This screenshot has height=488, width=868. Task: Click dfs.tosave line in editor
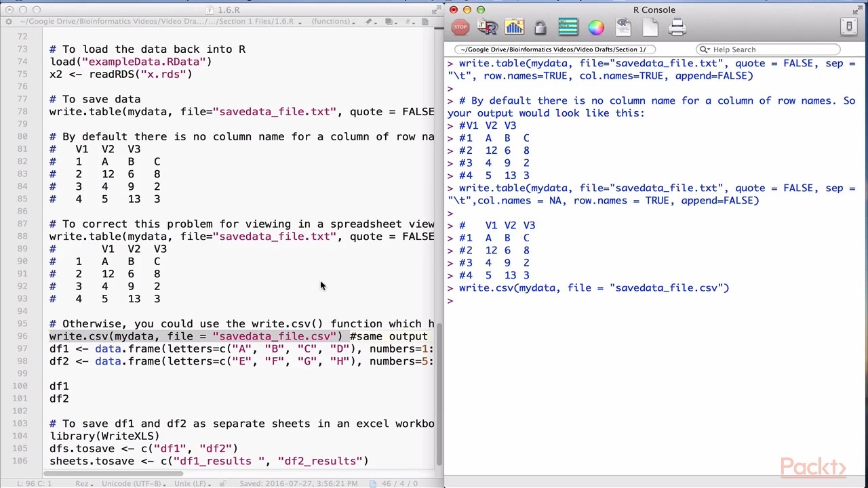point(144,448)
